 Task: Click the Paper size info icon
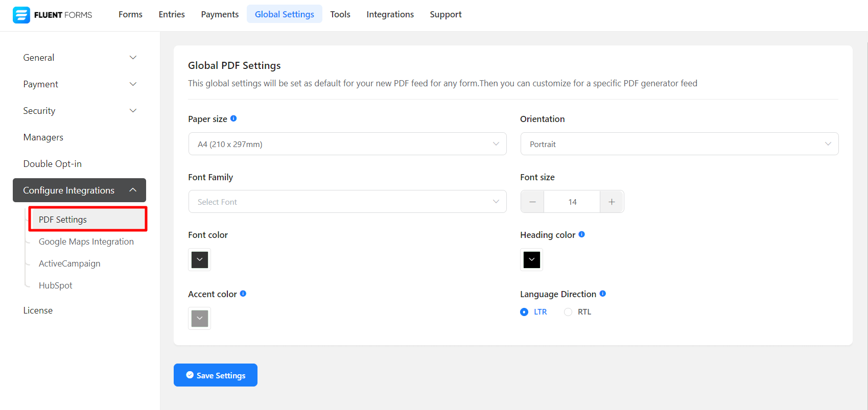pos(233,118)
